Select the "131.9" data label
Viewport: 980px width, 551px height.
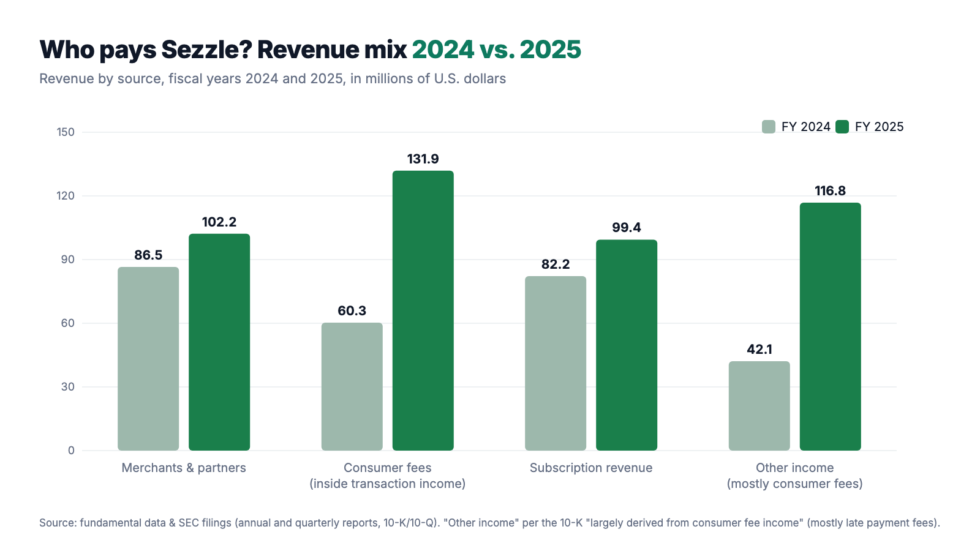423,159
